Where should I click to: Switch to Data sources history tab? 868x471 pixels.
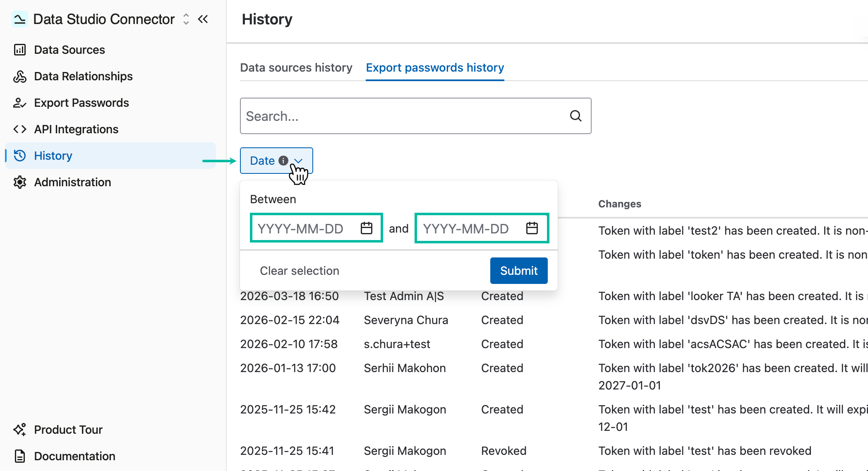click(296, 67)
